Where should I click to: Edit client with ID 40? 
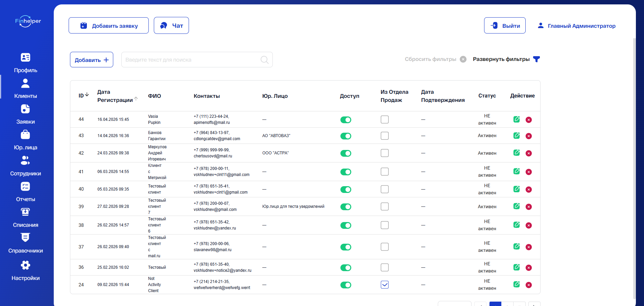click(517, 189)
